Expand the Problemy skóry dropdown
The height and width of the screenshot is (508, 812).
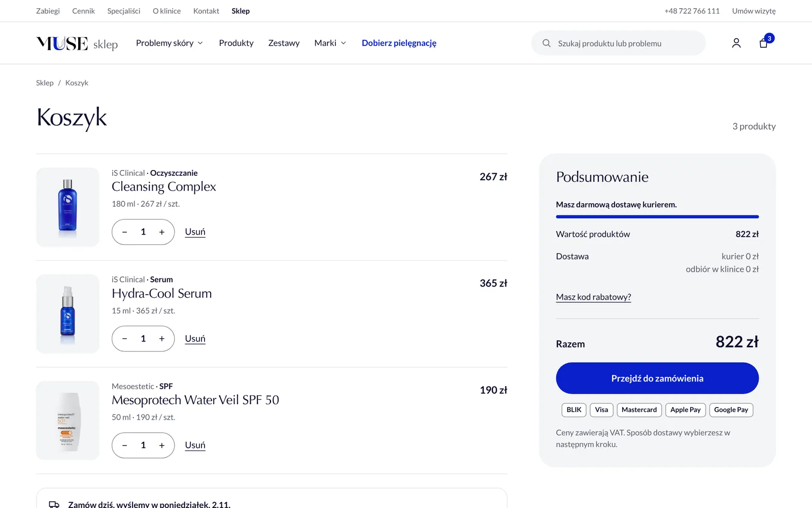click(170, 43)
